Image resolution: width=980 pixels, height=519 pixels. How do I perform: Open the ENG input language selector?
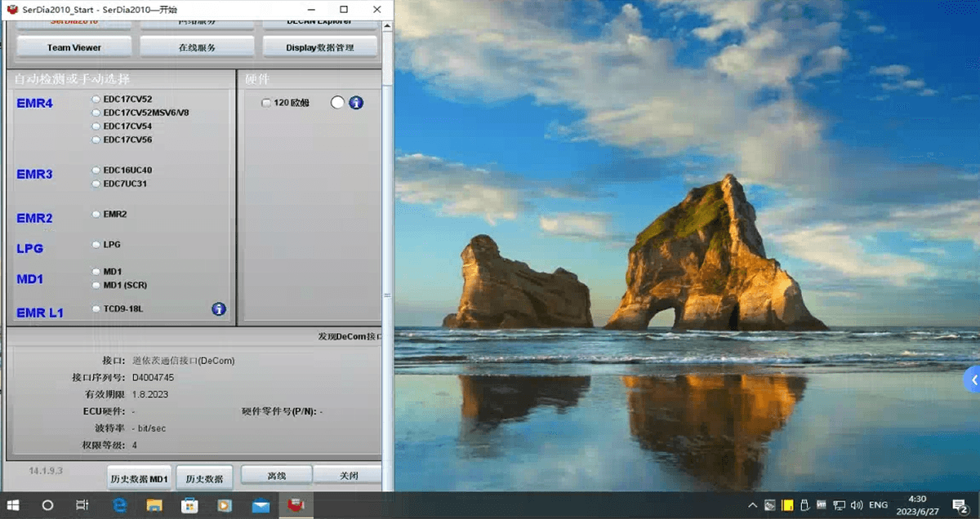point(878,506)
